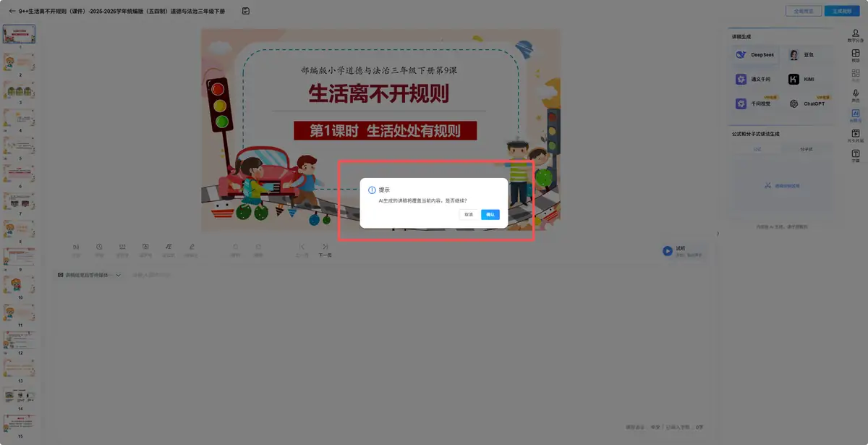
Task: Click the main slide preview image
Action: point(380,130)
